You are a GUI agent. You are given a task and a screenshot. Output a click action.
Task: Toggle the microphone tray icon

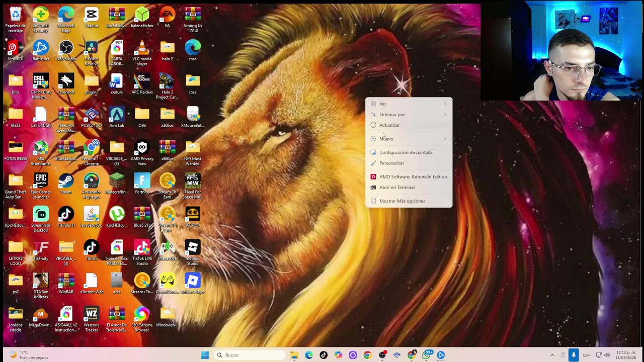pyautogui.click(x=574, y=355)
